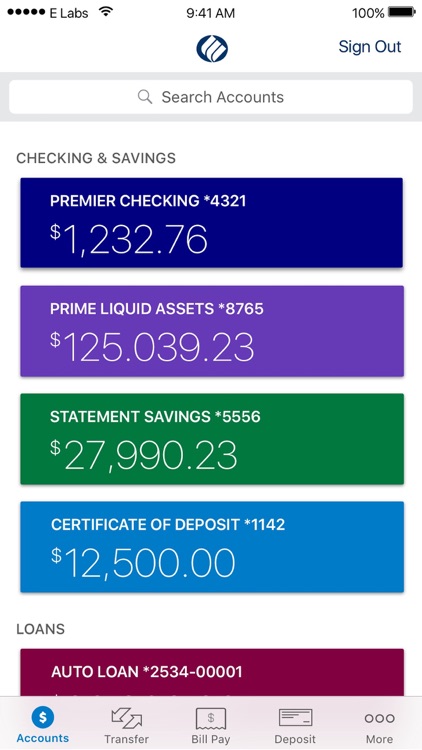422x750 pixels.
Task: Switch to the Deposit tab label
Action: (x=295, y=739)
